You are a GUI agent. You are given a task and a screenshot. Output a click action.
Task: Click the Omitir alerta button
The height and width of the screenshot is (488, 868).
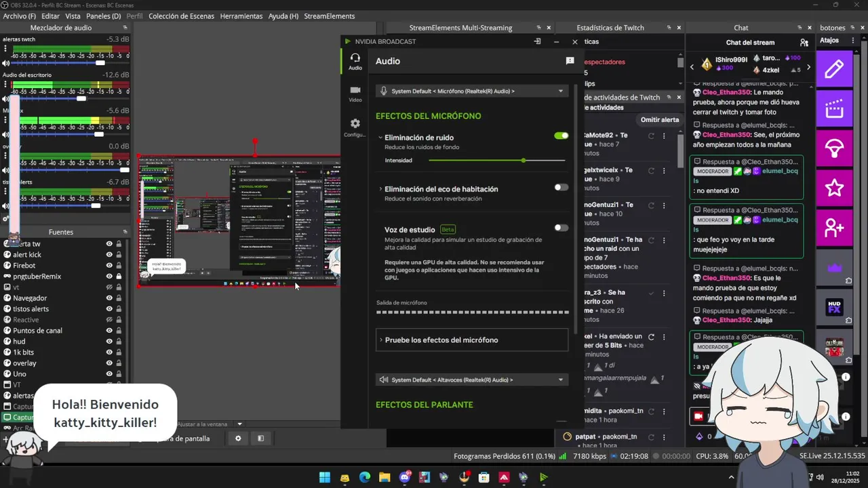coord(660,120)
